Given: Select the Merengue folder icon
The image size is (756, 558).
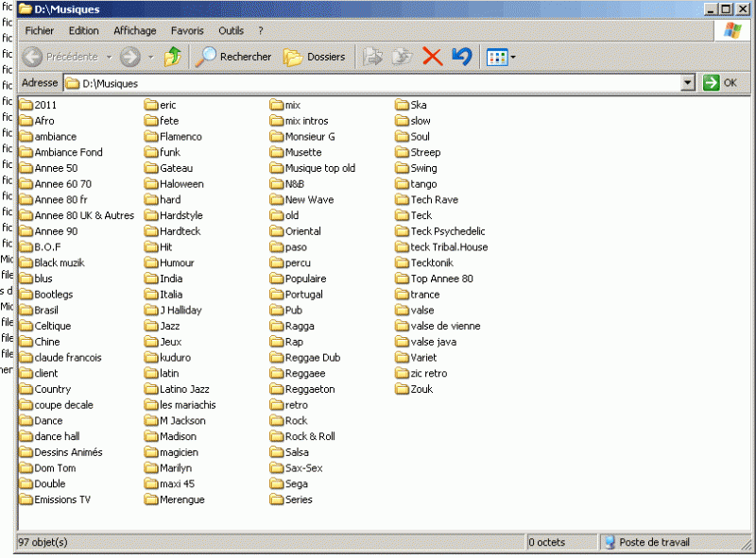Looking at the screenshot, I should (151, 499).
